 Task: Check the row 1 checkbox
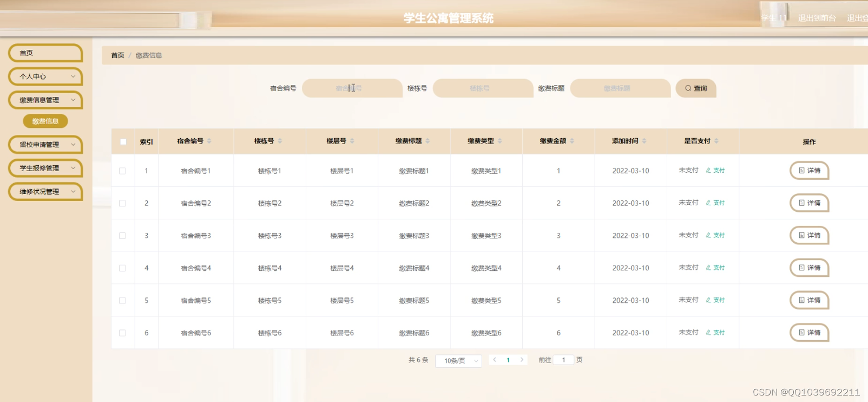pyautogui.click(x=122, y=171)
